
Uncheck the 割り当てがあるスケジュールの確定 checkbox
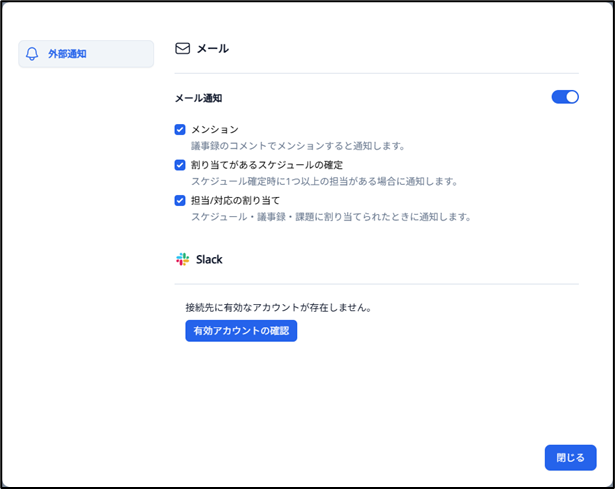pyautogui.click(x=180, y=165)
